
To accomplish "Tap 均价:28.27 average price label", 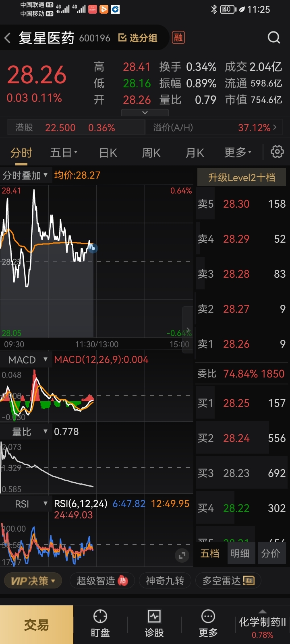I will click(x=77, y=175).
